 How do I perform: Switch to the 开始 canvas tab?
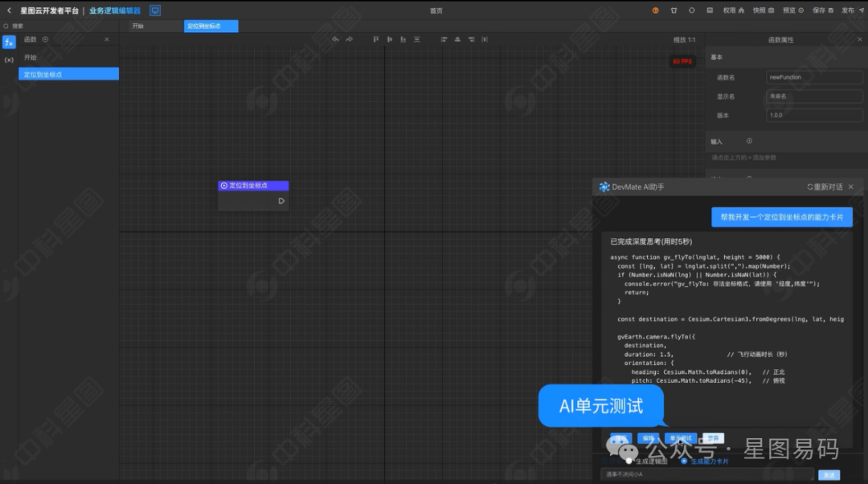pyautogui.click(x=156, y=26)
